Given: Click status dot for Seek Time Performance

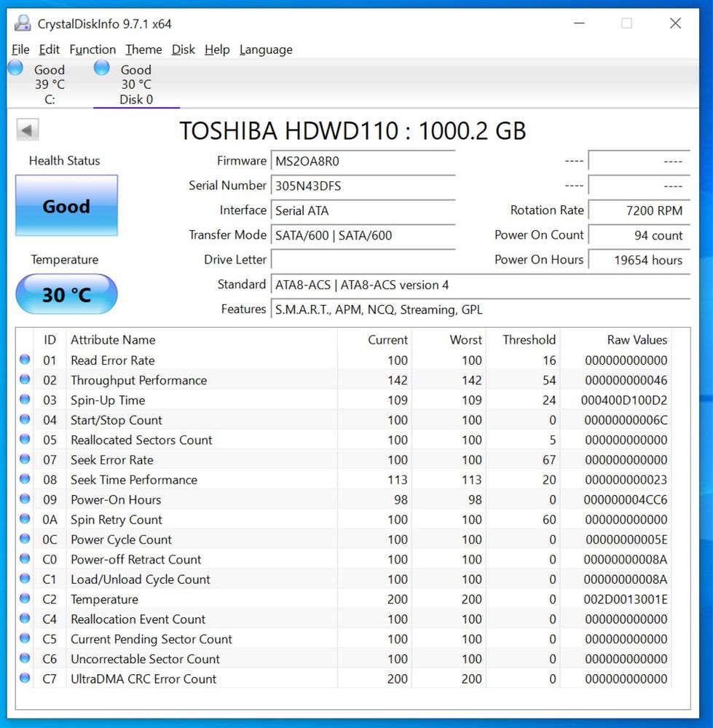Looking at the screenshot, I should point(25,479).
